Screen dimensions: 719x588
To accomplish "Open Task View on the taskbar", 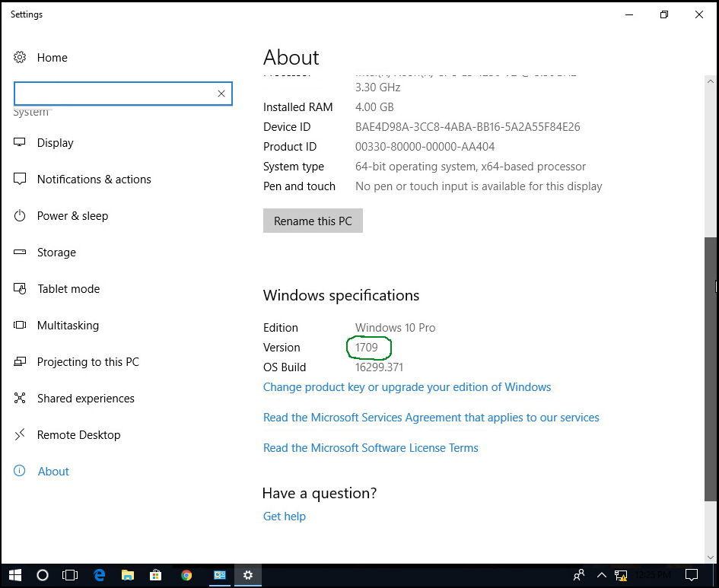I will coord(70,575).
